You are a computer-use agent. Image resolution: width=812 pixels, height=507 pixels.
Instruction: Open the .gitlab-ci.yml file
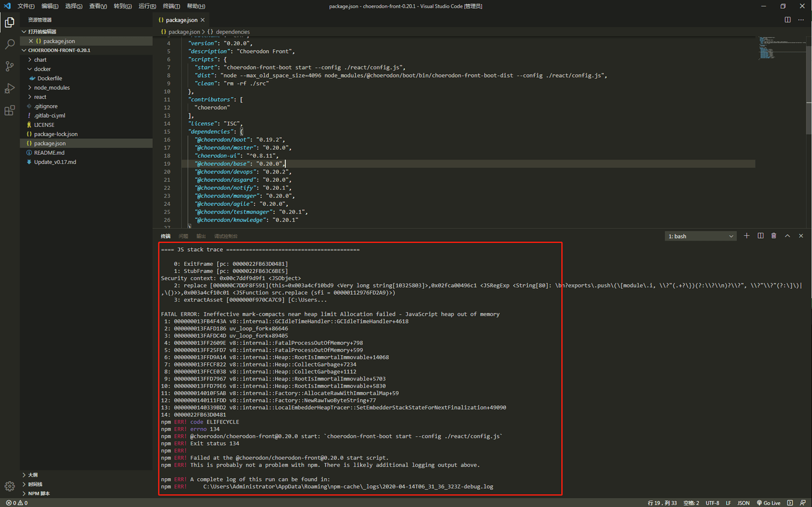(86, 115)
